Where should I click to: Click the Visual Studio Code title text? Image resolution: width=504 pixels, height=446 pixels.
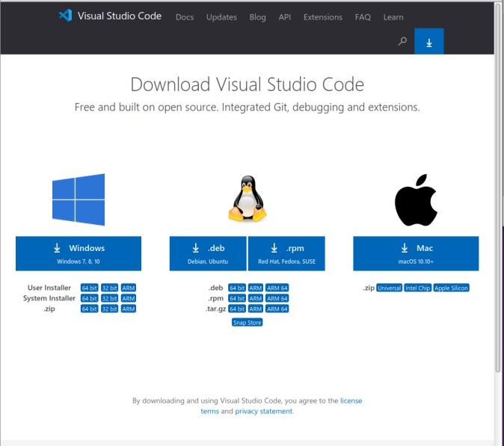point(119,16)
